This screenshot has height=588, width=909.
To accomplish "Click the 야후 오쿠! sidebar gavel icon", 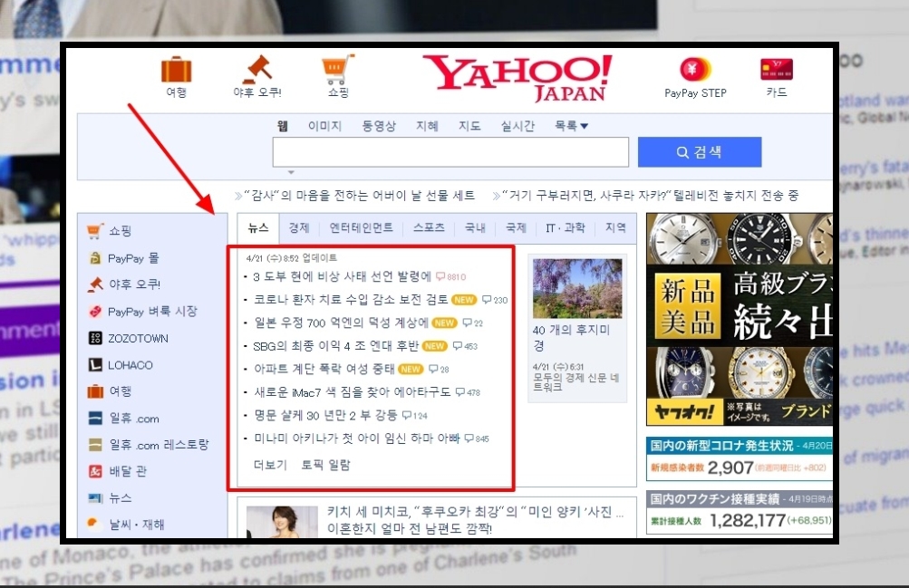I will pyautogui.click(x=95, y=284).
